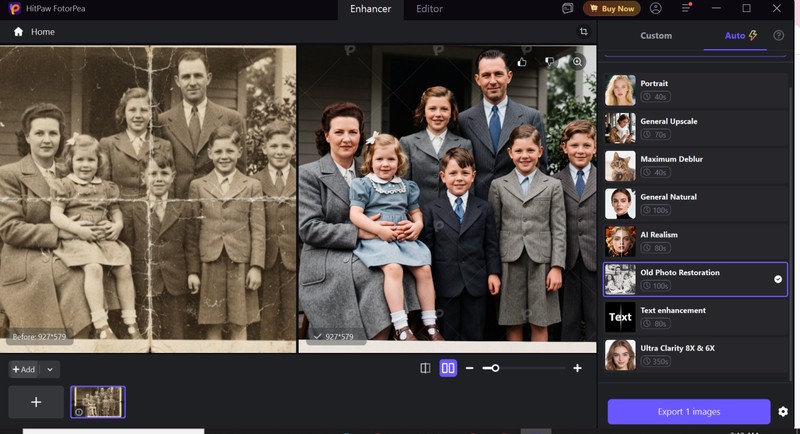Click the HitPaw FotorPea logo icon
This screenshot has height=434, width=800.
15,8
